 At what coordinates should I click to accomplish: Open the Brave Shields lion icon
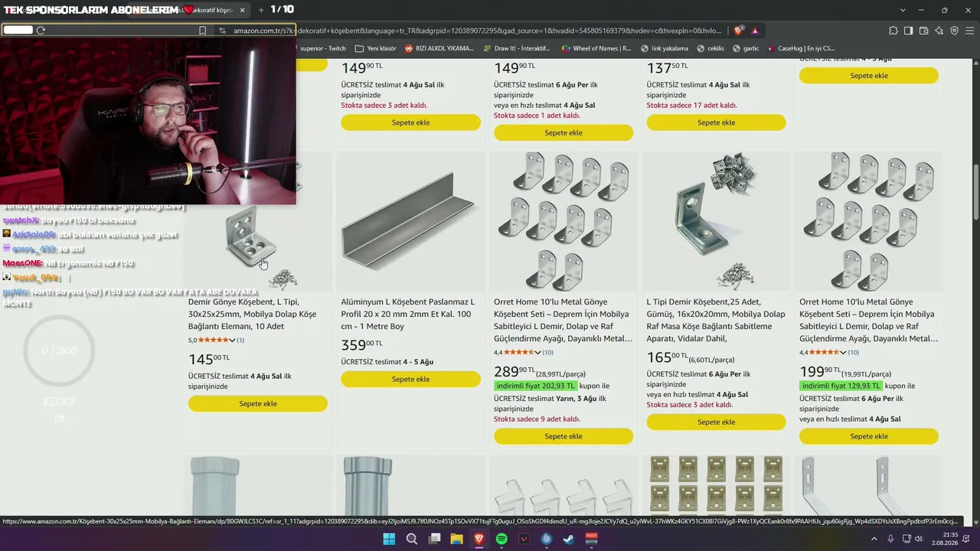click(738, 31)
